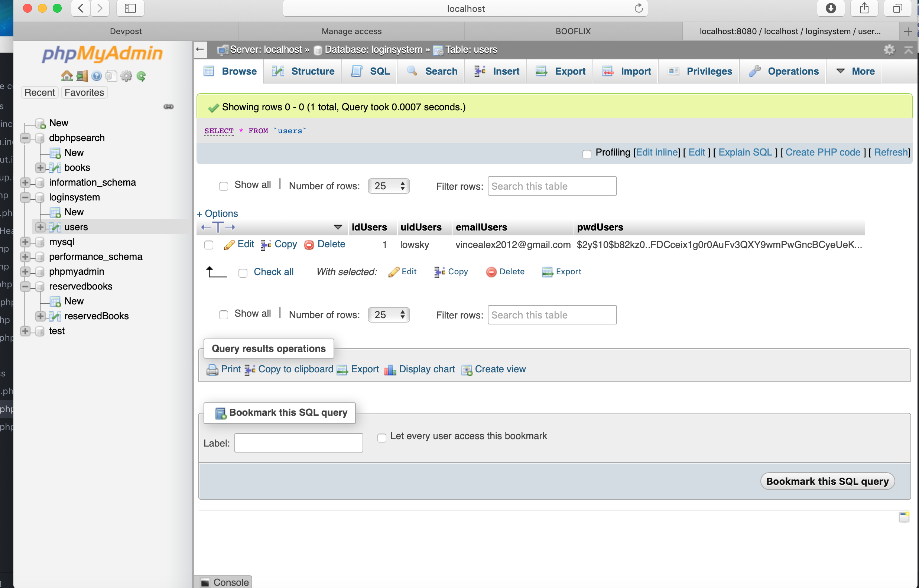Expand the information_schema database node
919x588 pixels.
(x=25, y=183)
